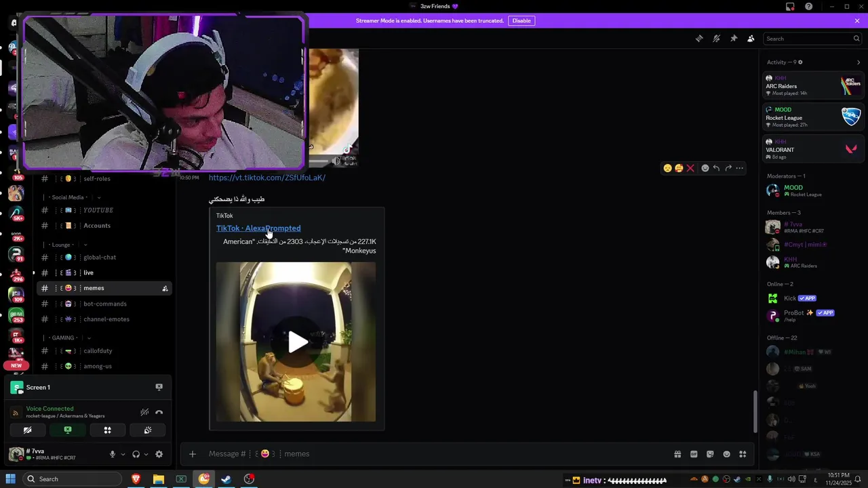Select the among-us channel
Screen dimensions: 868x488
click(104, 366)
